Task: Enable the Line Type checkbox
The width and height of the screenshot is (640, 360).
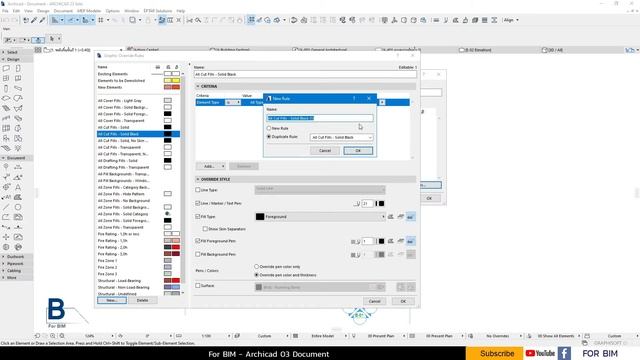Action: coord(198,190)
